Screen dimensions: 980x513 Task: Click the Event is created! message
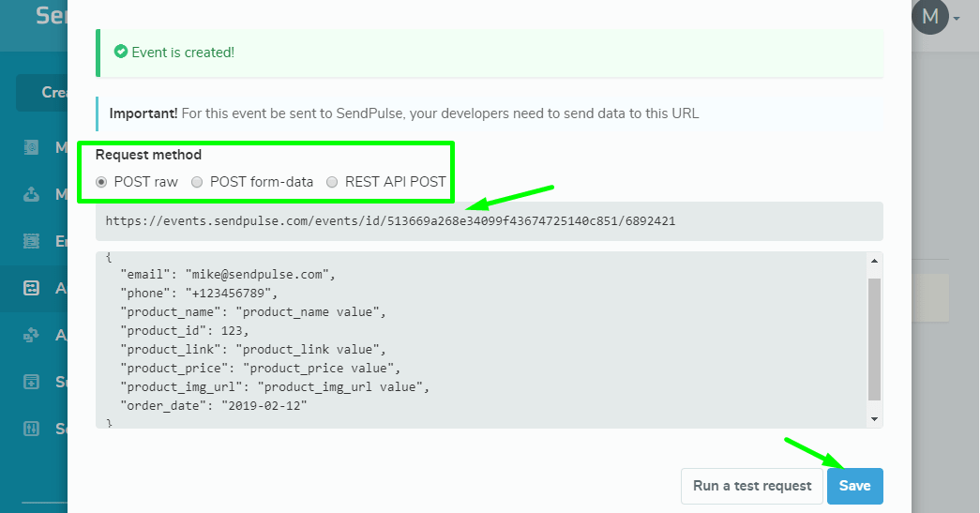pyautogui.click(x=183, y=53)
